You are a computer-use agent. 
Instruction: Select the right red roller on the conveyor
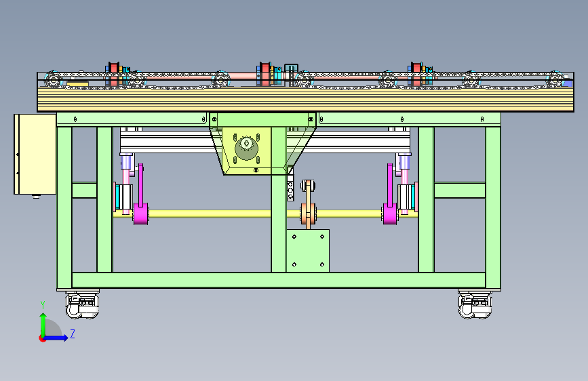[416, 75]
